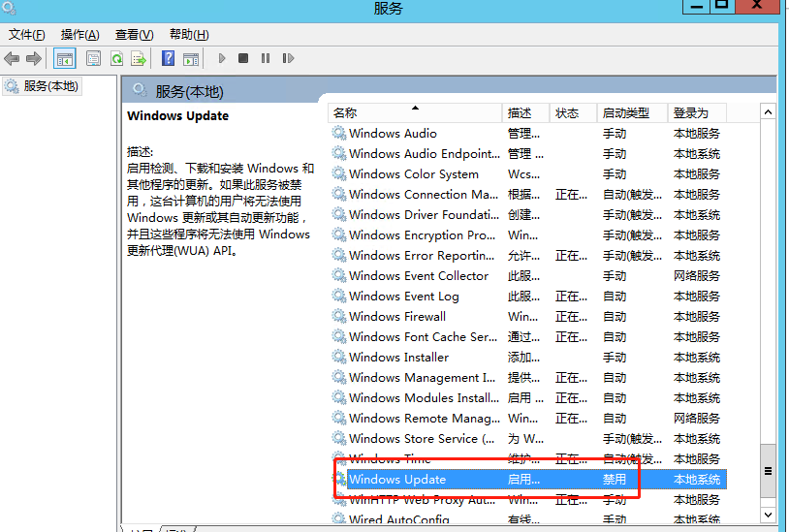This screenshot has width=789, height=532.
Task: Sort by the 描述 column header
Action: 525,113
